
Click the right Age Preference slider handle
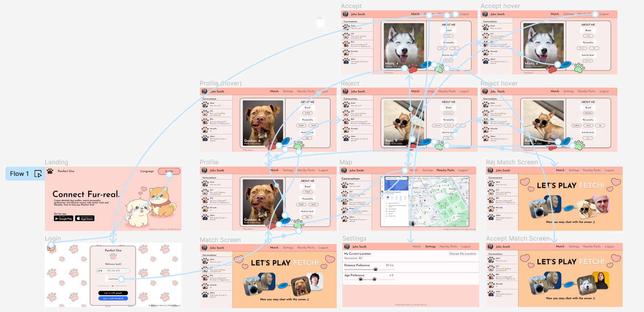point(374,279)
